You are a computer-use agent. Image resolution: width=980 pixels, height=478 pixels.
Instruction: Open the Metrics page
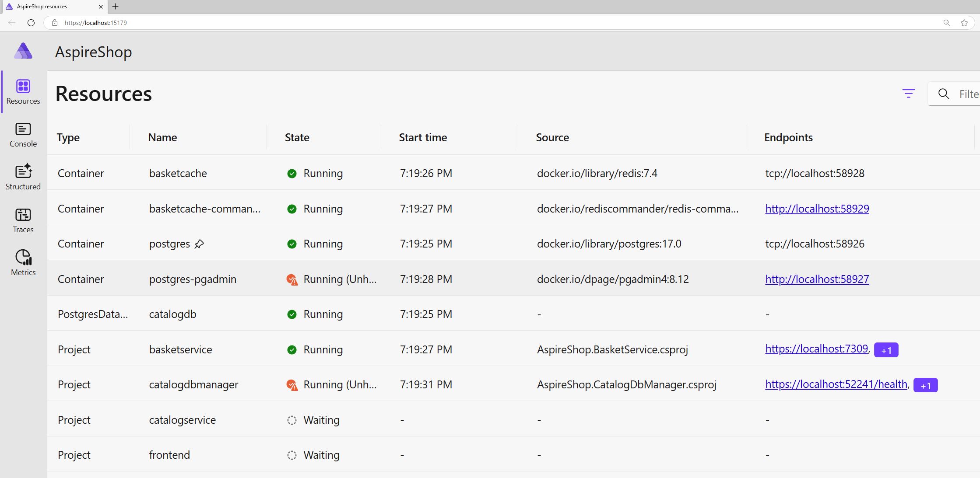point(23,263)
